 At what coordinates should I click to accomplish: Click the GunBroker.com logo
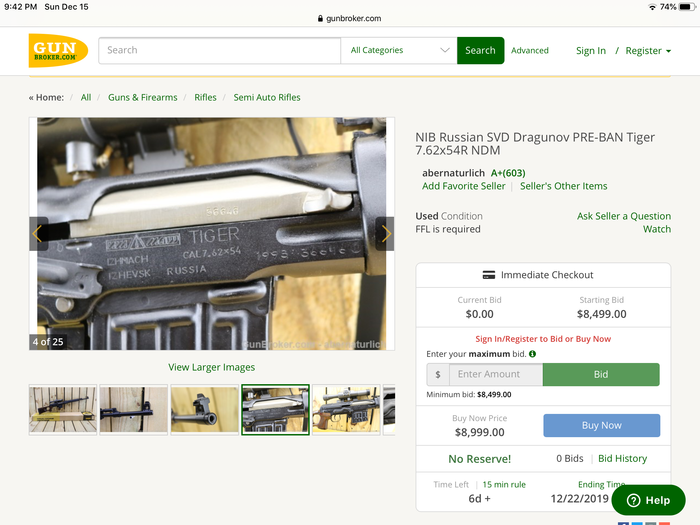coord(58,50)
